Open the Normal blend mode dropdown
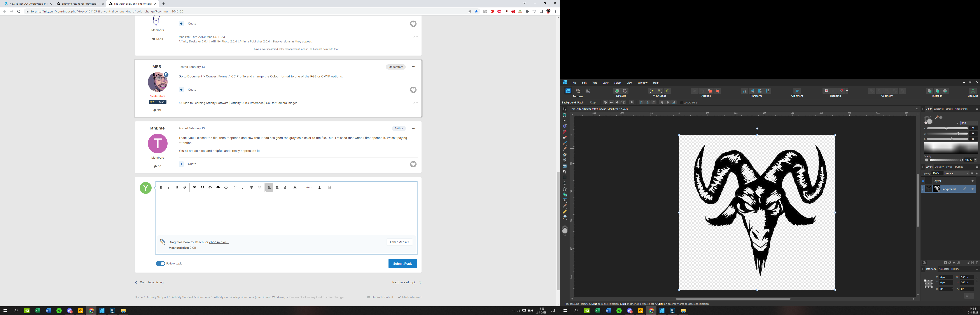Screen dimensions: 980x315 coord(957,173)
